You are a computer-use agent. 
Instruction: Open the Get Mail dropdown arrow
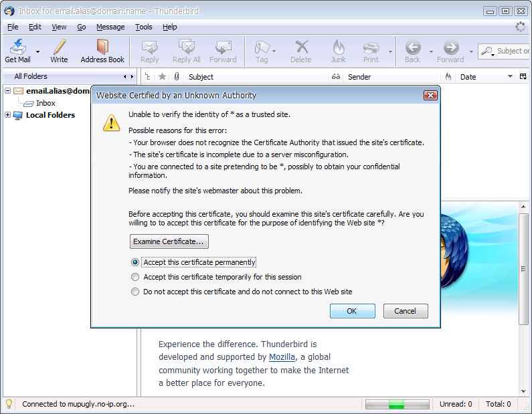[x=38, y=51]
